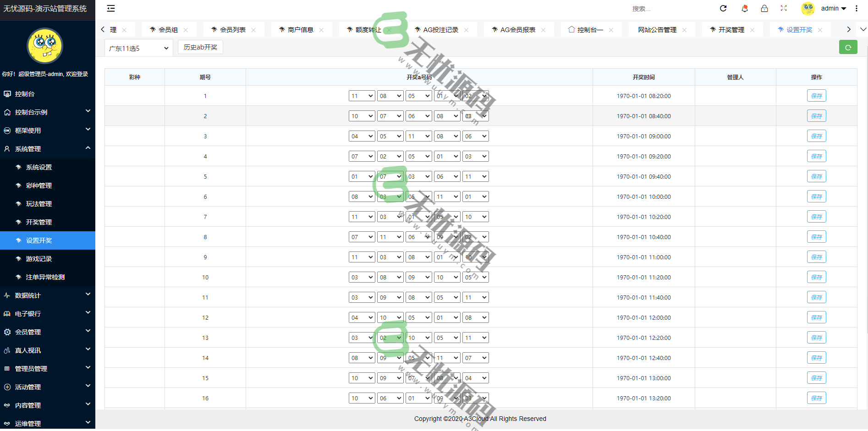Save the draw numbers for period 3
The width and height of the screenshot is (868, 431).
816,136
